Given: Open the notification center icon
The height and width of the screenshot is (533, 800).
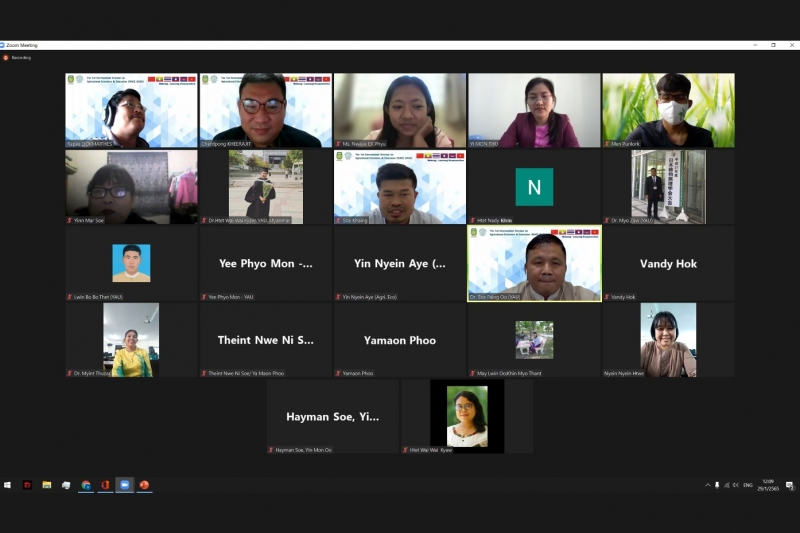Looking at the screenshot, I should 789,485.
